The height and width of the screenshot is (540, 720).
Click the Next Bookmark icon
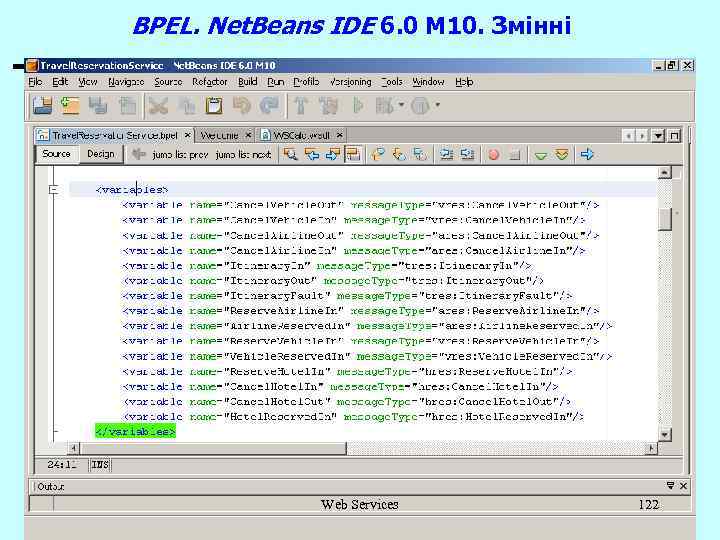click(x=399, y=154)
